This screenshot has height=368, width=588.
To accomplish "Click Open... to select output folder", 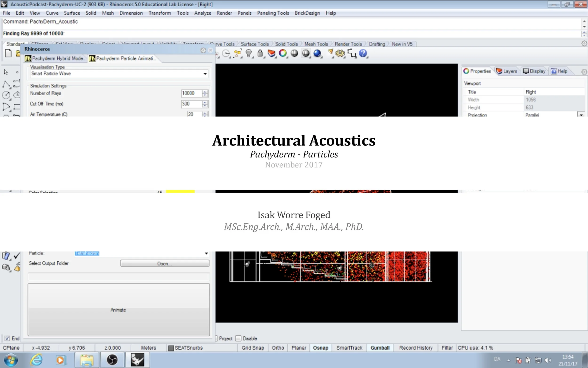I will tap(165, 263).
